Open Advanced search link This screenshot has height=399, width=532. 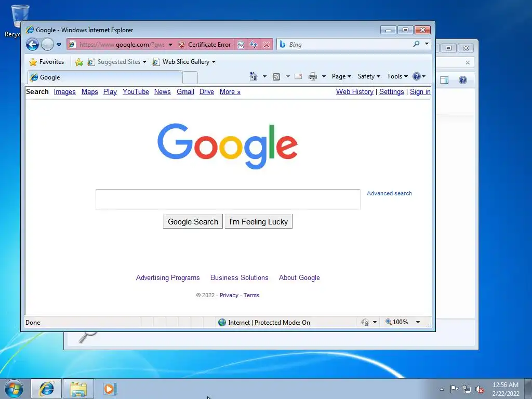389,193
